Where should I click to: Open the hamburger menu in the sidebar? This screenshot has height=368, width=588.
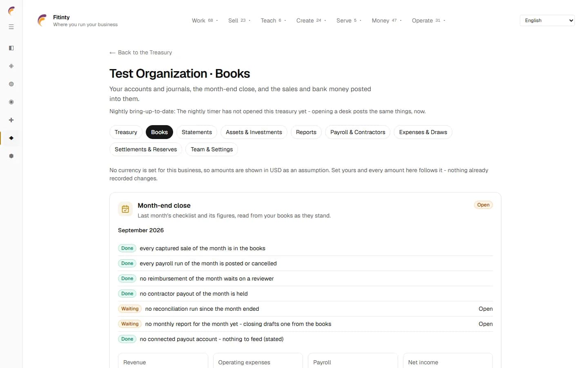point(11,27)
